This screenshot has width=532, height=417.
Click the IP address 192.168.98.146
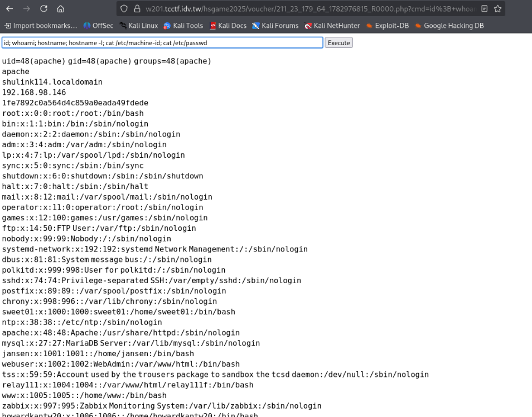pos(34,93)
